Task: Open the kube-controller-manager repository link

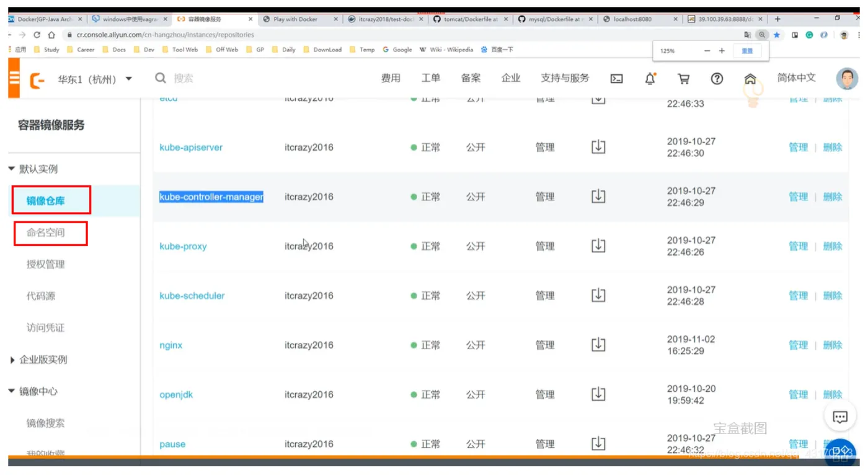Action: pyautogui.click(x=211, y=197)
